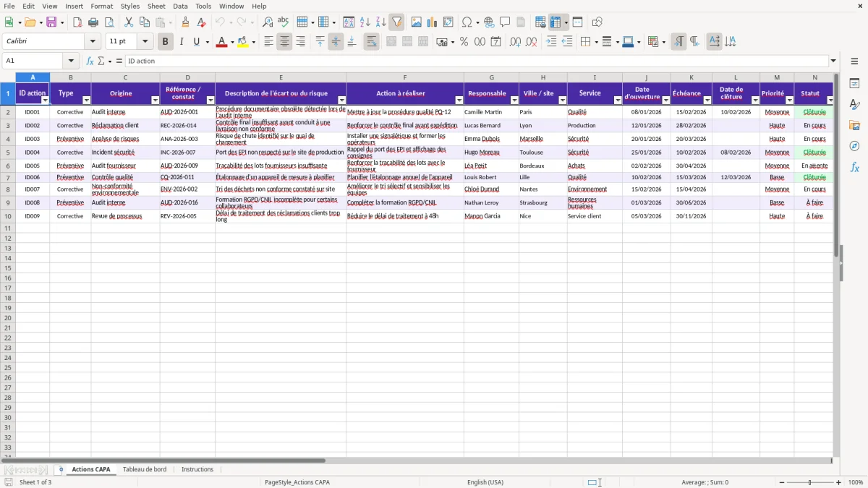
Task: Adjust the zoom slider
Action: [x=810, y=482]
